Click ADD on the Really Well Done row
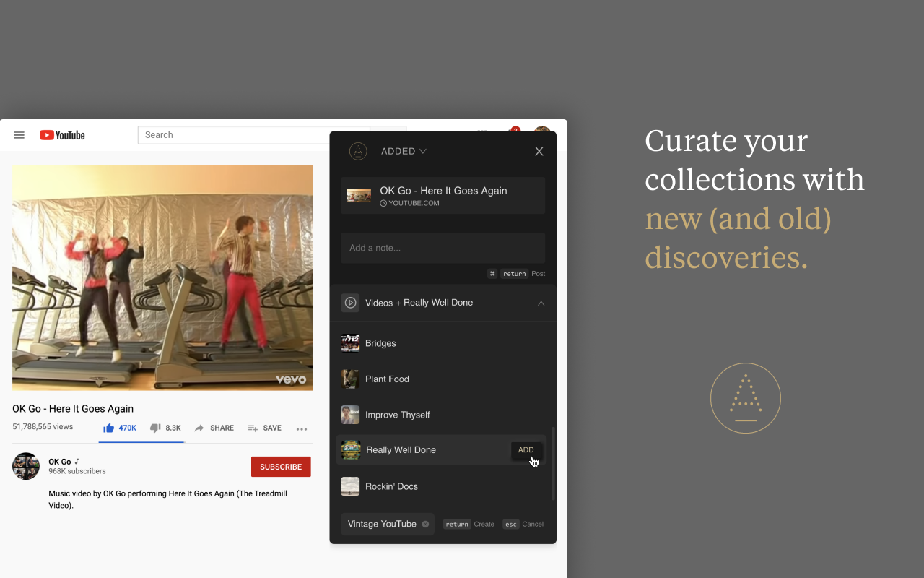This screenshot has width=924, height=578. pyautogui.click(x=526, y=450)
